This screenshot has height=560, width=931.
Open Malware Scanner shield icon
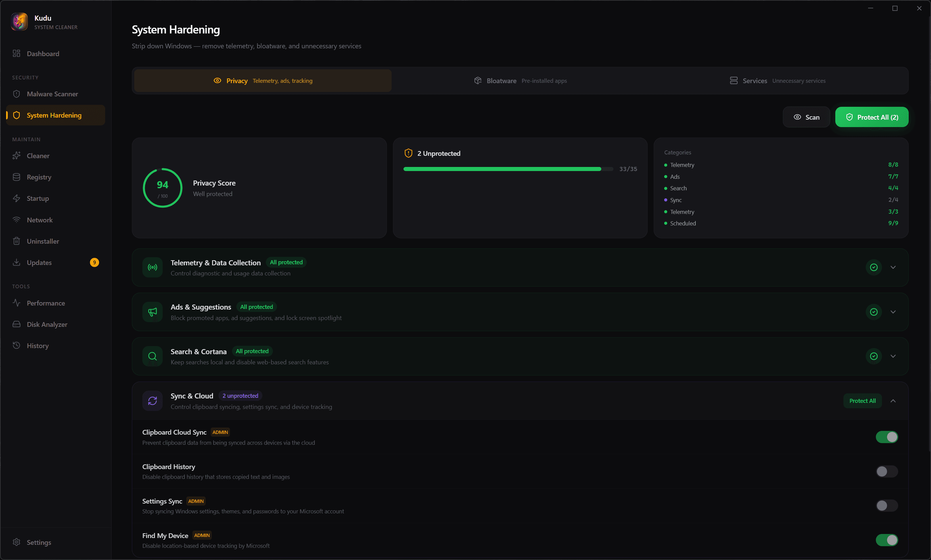click(x=17, y=94)
